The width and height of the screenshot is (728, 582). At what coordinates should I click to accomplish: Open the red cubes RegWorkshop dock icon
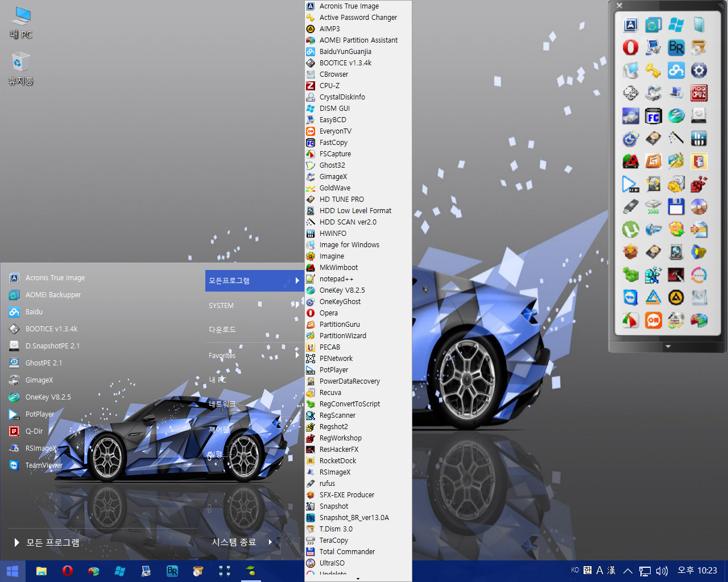[698, 184]
